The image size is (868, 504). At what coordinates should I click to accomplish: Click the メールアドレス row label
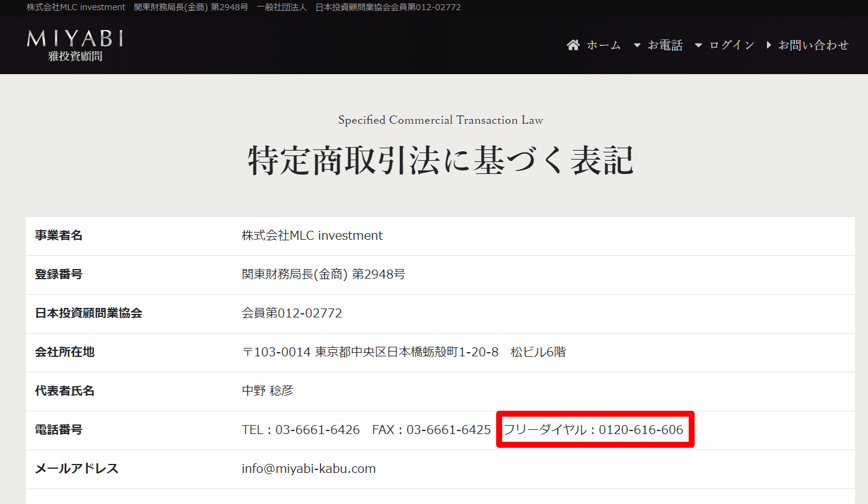coord(77,469)
